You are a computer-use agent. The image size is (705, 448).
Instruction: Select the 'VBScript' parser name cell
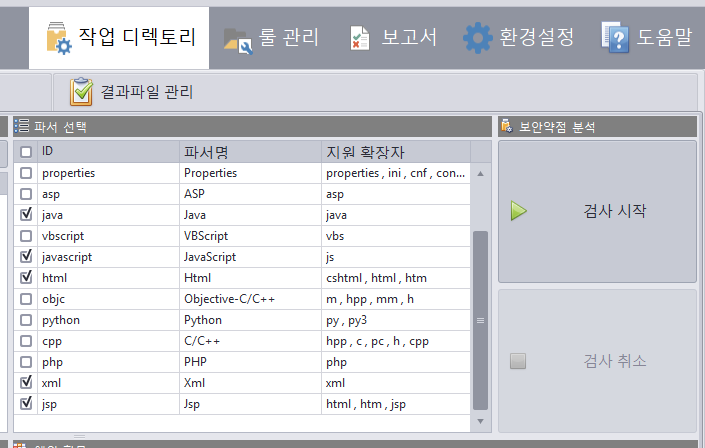point(250,236)
